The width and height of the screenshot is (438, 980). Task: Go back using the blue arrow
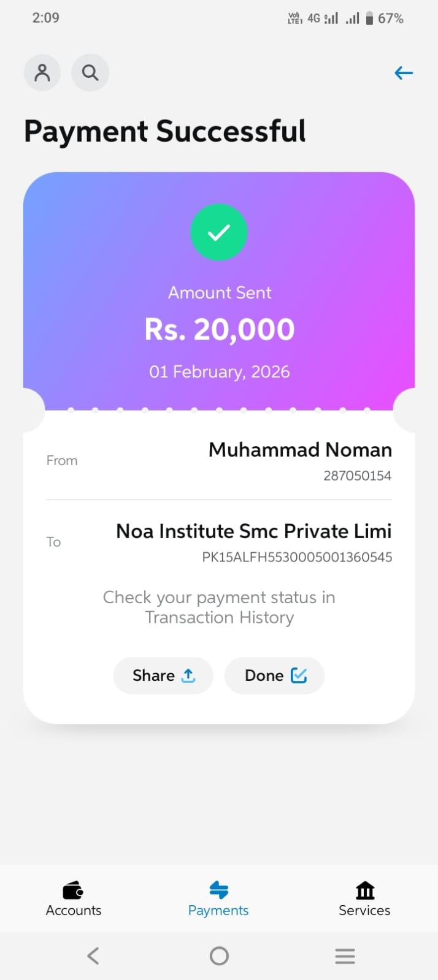[x=403, y=74]
